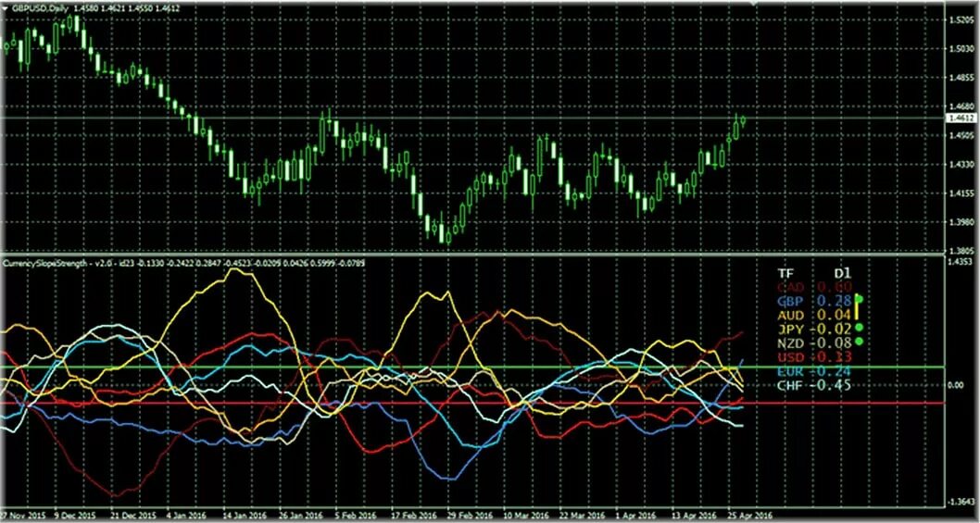Select the green horizontal level line in indicator
Screen dimensions: 980x523
471,367
